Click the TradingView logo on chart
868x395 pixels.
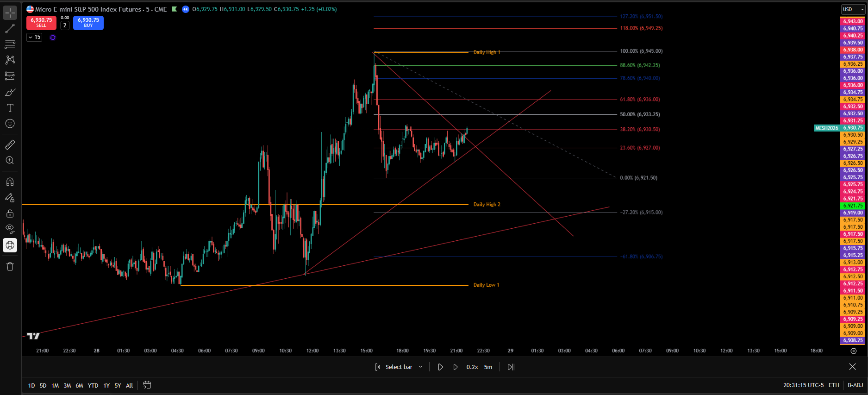pyautogui.click(x=33, y=336)
